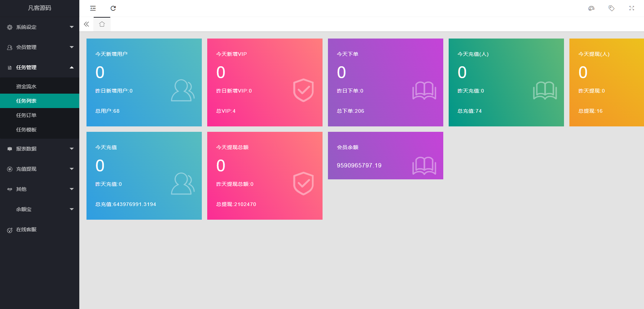644x309 pixels.
Task: Expand the 系统设定 menu
Action: point(40,27)
